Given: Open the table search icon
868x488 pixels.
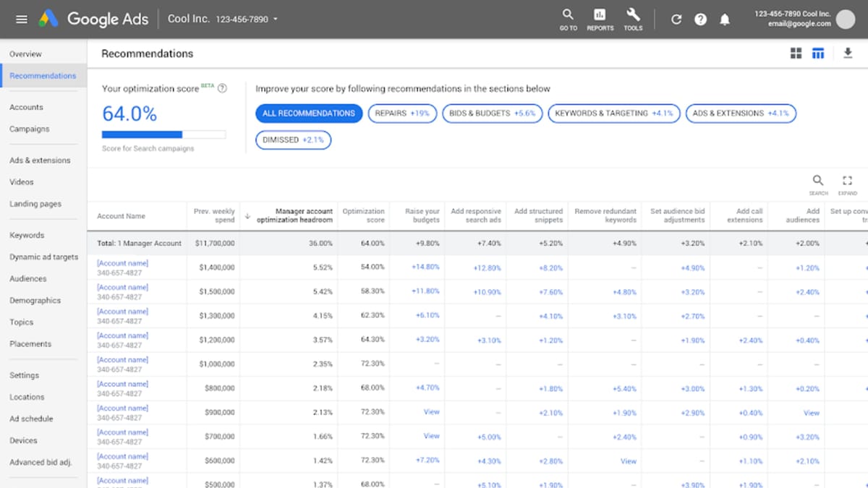Looking at the screenshot, I should [818, 181].
